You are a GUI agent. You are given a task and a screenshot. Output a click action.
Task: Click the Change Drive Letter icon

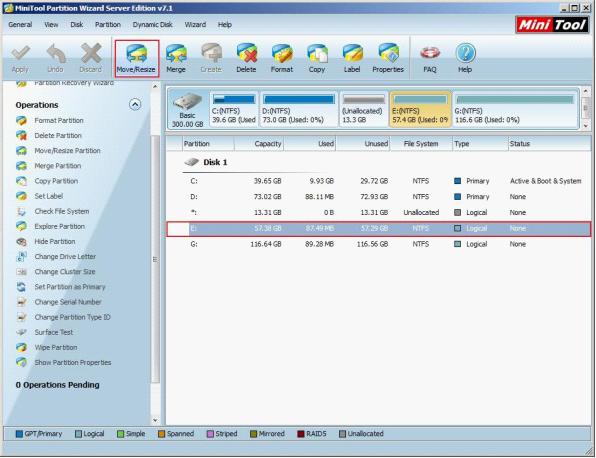click(22, 257)
